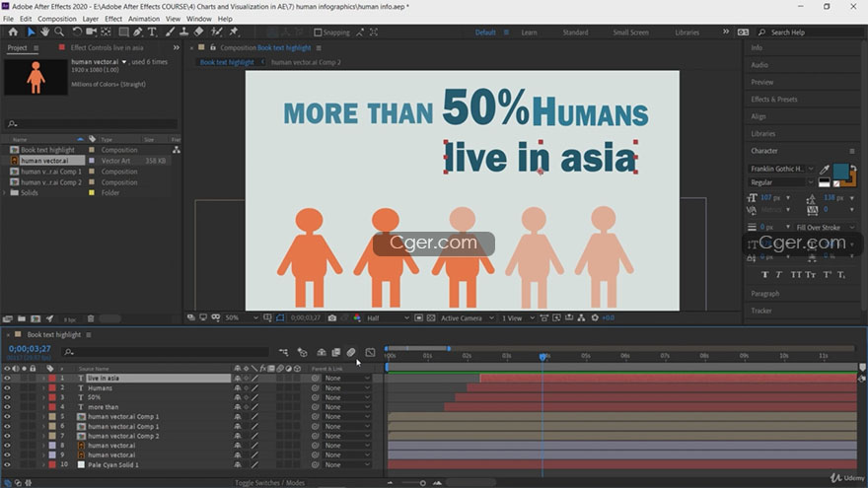
Task: Select the Roto Brush tool
Action: [x=217, y=33]
